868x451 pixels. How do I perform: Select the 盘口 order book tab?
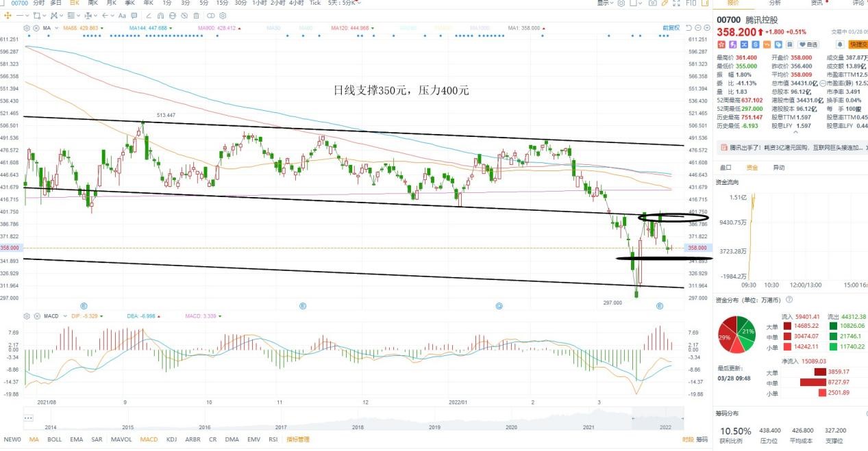(x=725, y=167)
